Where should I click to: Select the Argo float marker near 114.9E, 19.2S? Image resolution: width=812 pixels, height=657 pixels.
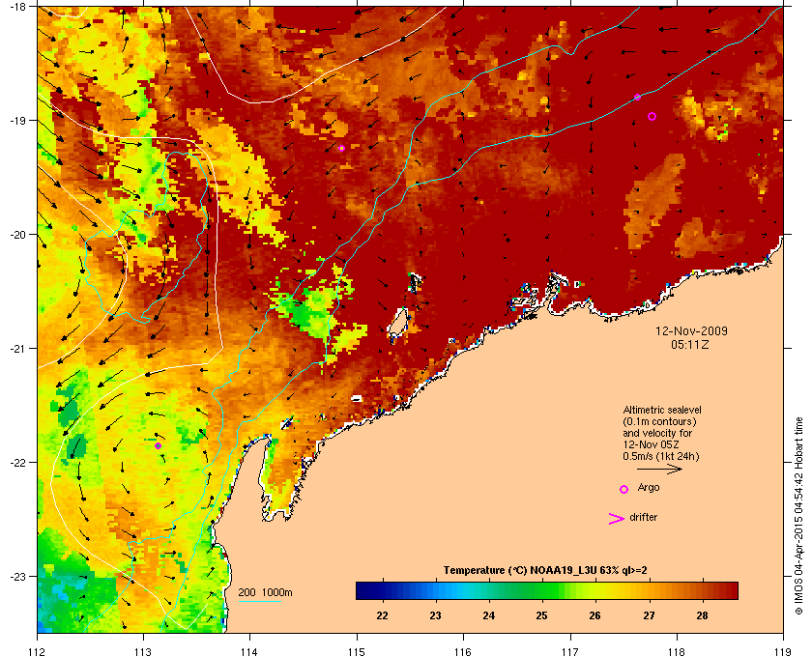[342, 148]
